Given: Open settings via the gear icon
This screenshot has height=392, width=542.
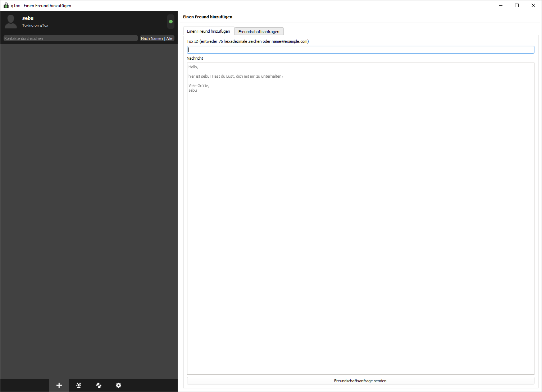Looking at the screenshot, I should (118, 386).
